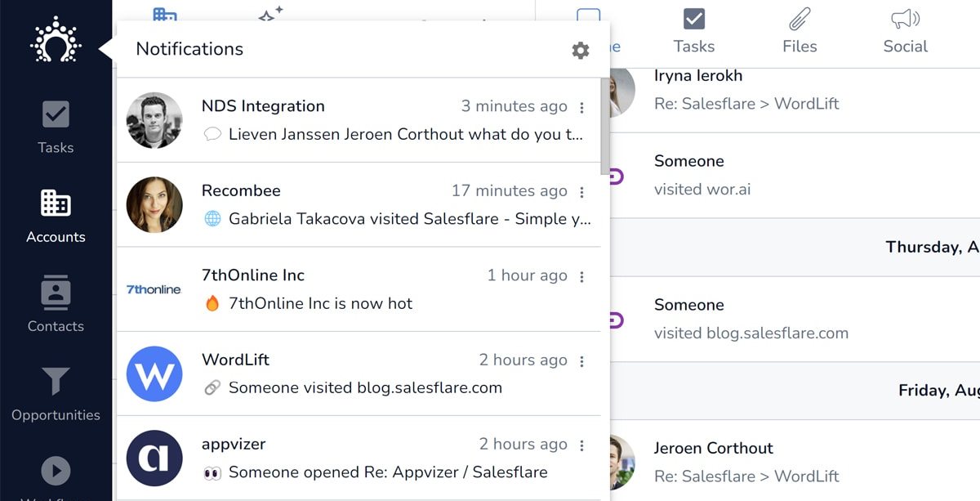This screenshot has height=501, width=980.
Task: Open Recombee notification title
Action: coord(241,190)
